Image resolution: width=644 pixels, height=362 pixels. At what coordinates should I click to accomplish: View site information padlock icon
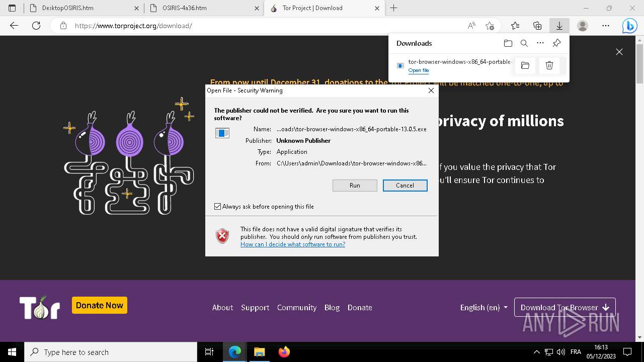click(x=63, y=26)
